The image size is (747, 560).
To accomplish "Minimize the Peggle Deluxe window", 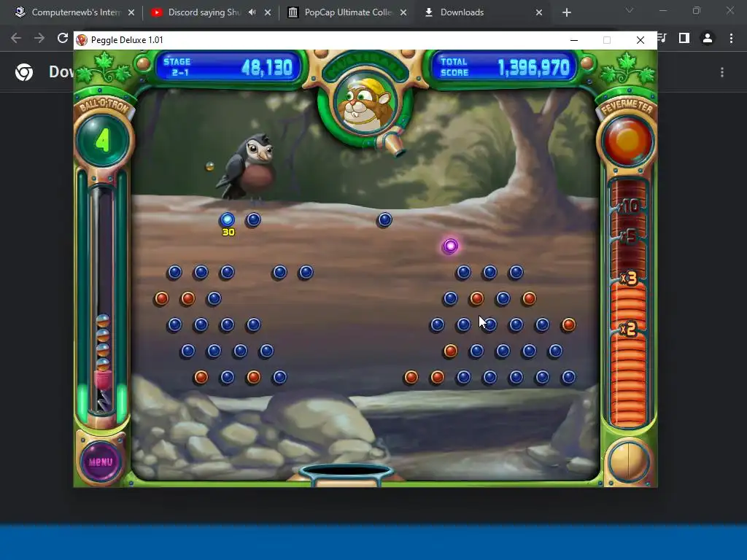I will tap(574, 40).
